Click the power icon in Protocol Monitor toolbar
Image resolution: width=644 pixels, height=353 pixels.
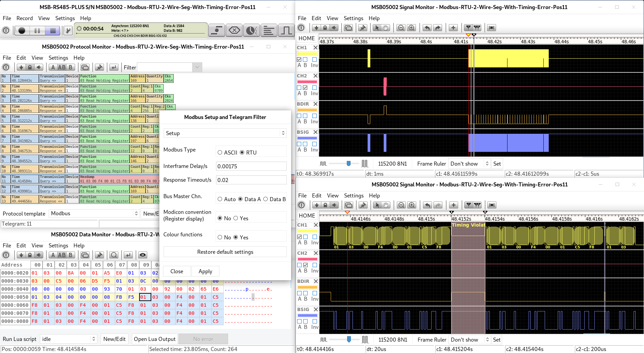coord(6,67)
